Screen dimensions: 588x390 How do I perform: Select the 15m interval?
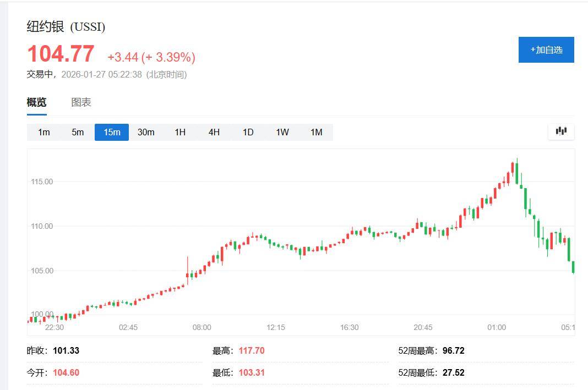[112, 132]
